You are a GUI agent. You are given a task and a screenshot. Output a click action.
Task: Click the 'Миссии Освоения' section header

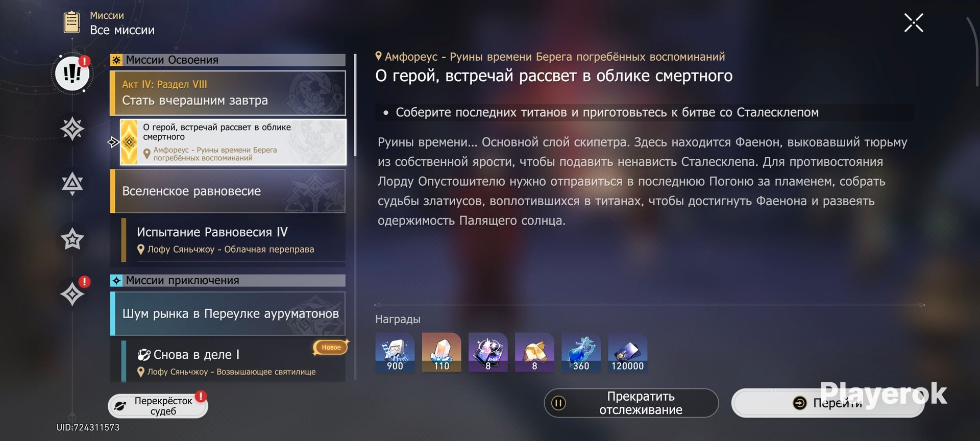228,60
